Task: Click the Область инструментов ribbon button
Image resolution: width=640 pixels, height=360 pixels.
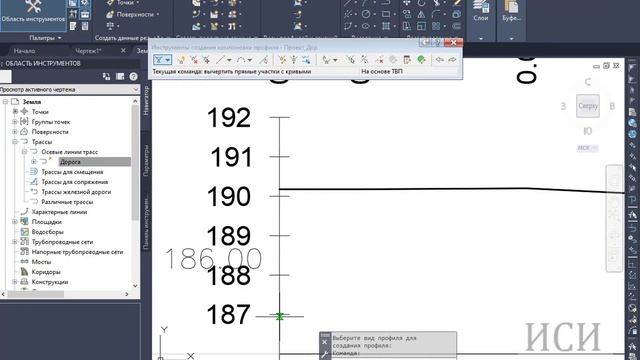Action: point(33,15)
